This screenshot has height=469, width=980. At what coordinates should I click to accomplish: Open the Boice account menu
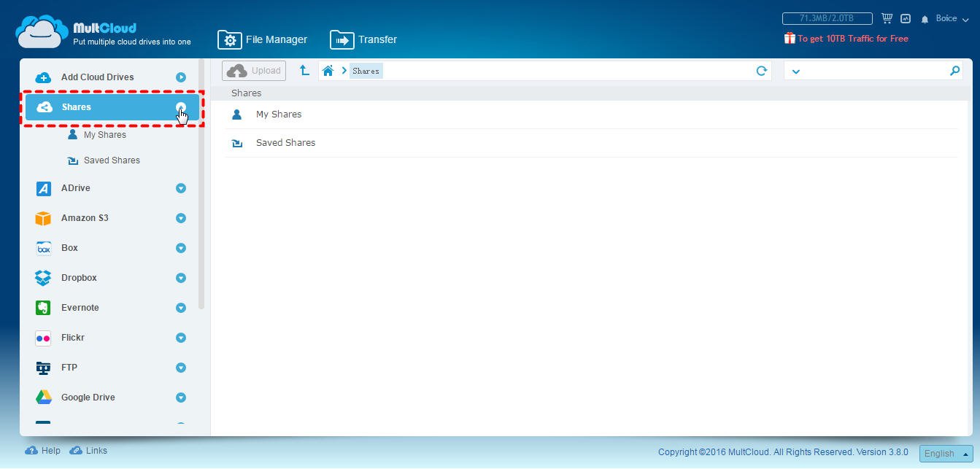click(946, 19)
